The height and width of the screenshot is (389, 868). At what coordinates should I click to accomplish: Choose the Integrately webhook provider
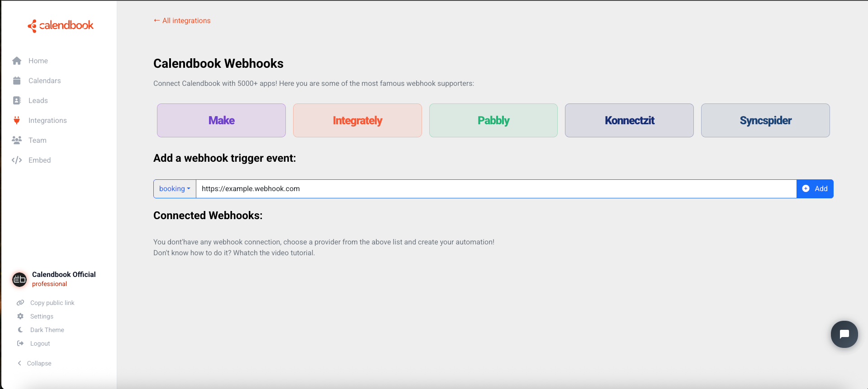(357, 120)
